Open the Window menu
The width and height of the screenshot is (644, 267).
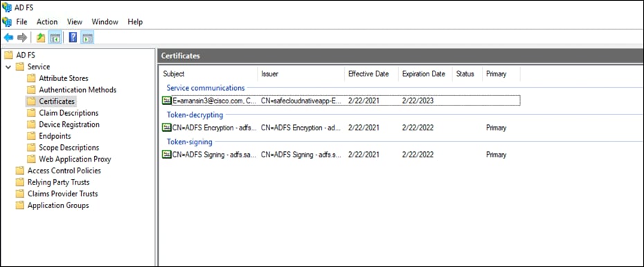105,21
